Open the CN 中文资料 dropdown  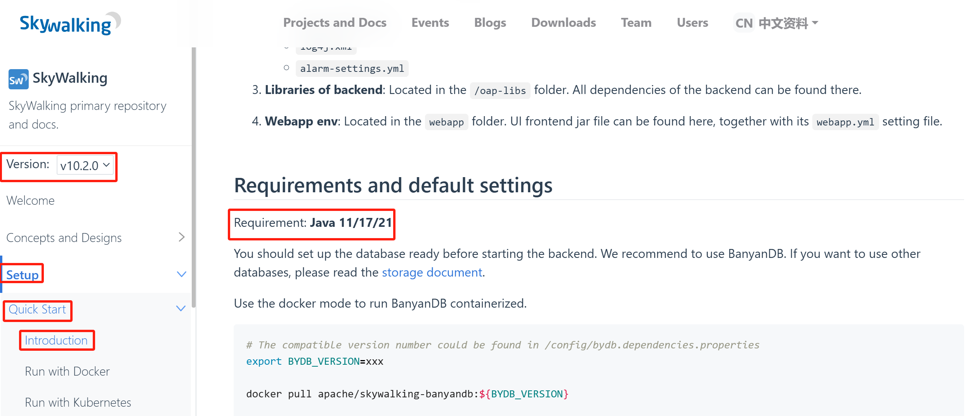pyautogui.click(x=777, y=23)
